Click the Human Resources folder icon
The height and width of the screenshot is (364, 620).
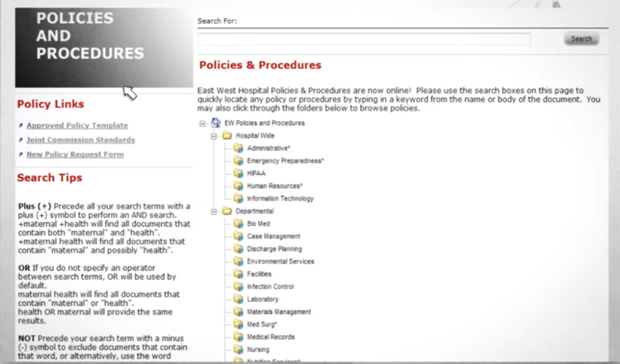(238, 186)
